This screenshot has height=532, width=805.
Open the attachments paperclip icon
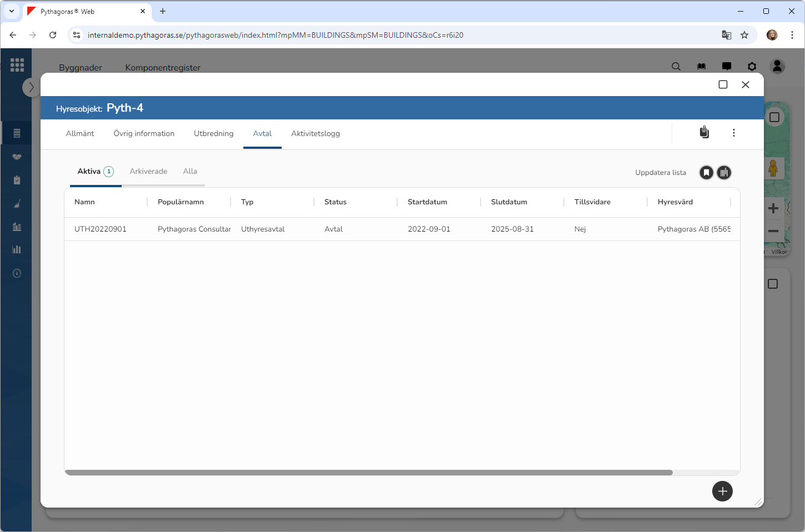coord(704,132)
